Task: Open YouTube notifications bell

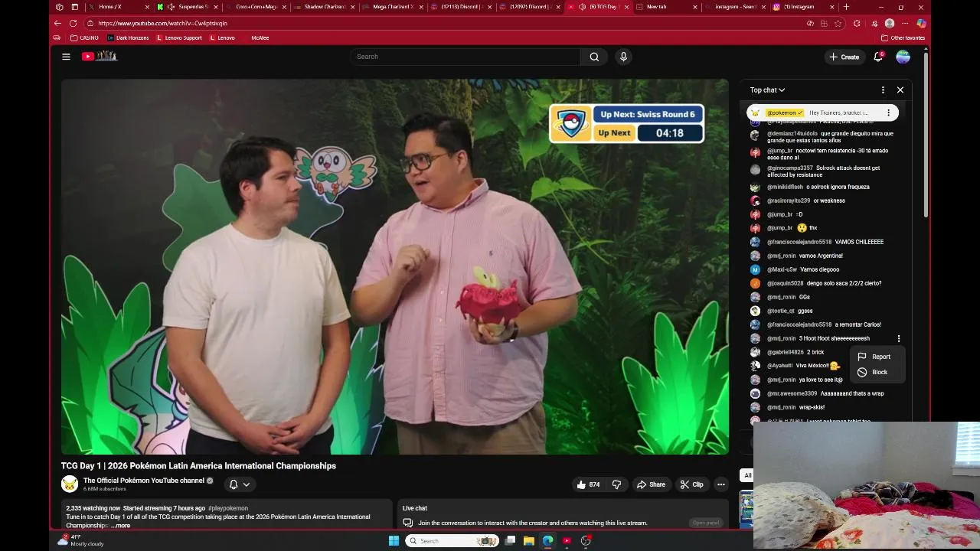Action: pos(878,57)
